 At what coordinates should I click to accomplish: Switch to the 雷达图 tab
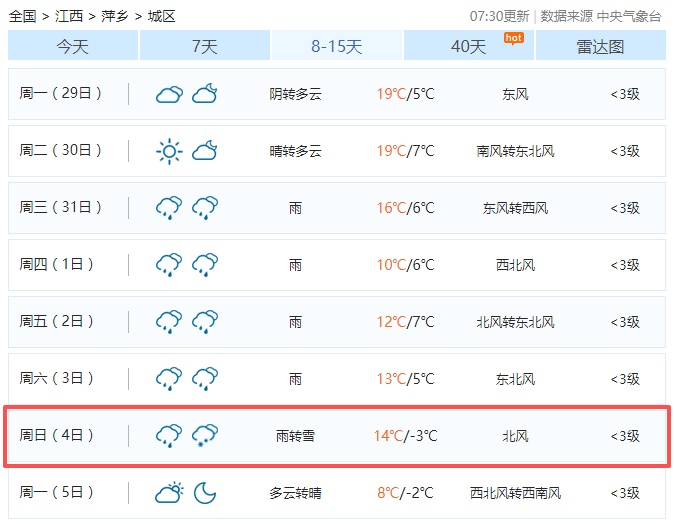[600, 46]
